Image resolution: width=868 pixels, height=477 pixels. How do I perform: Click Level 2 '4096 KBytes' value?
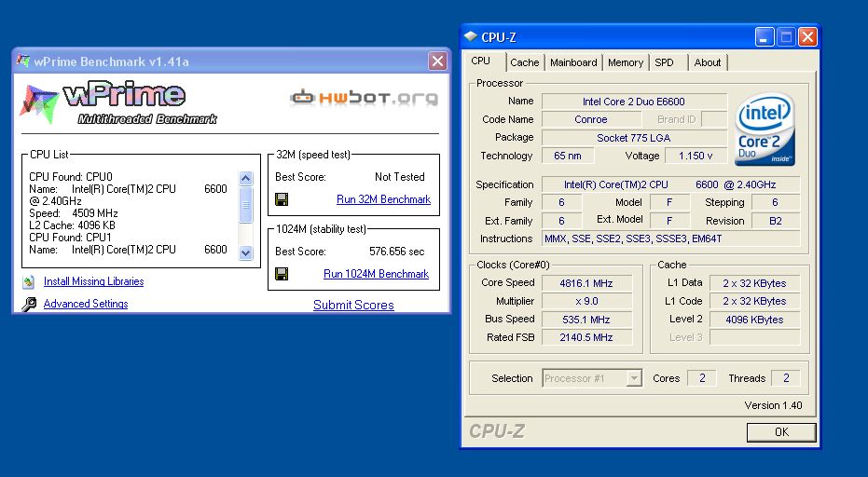point(754,320)
